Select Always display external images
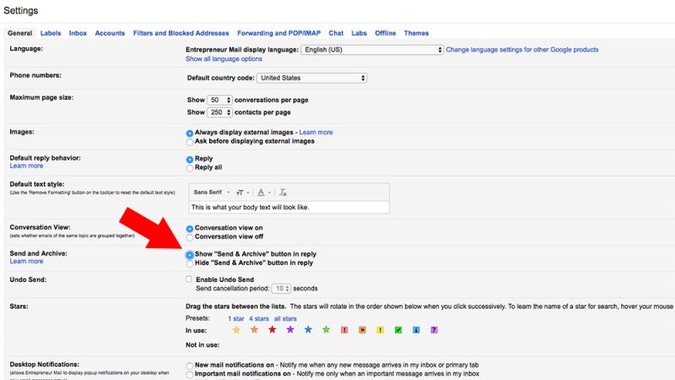This screenshot has height=380, width=675. (189, 133)
